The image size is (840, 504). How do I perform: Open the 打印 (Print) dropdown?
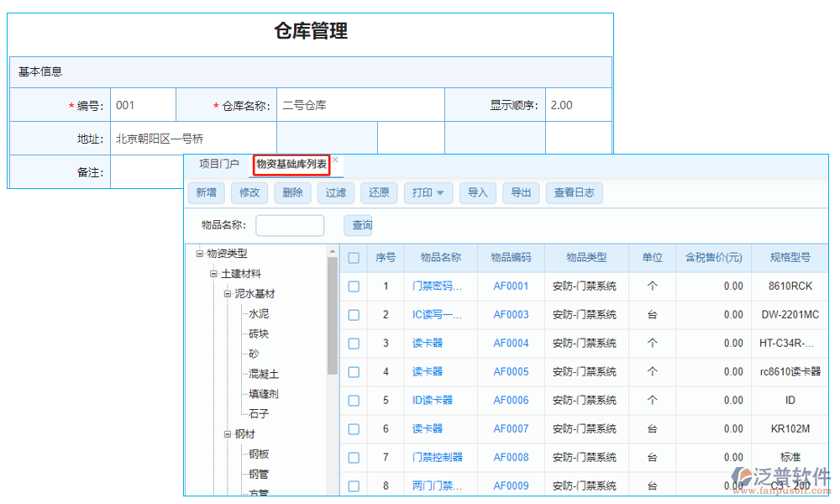tap(428, 192)
